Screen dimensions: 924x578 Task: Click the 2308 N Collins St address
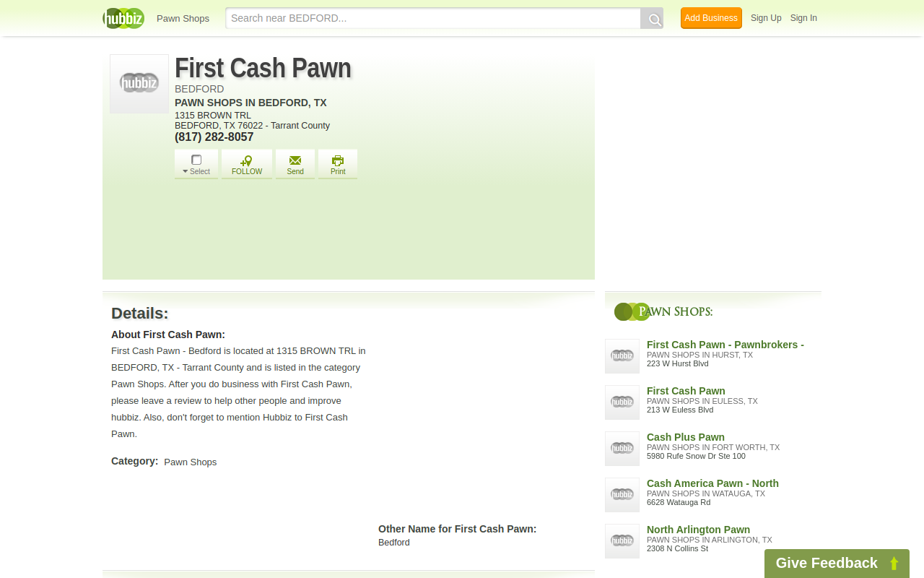click(x=677, y=548)
